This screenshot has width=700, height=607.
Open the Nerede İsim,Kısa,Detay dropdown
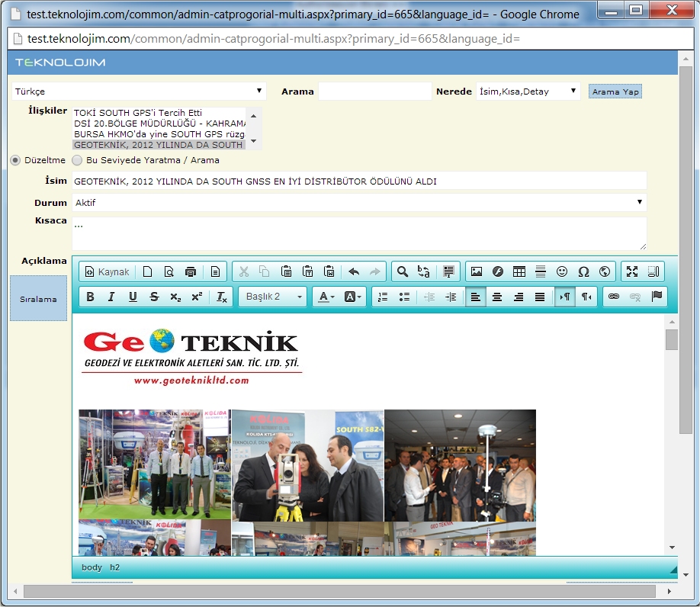(x=528, y=91)
